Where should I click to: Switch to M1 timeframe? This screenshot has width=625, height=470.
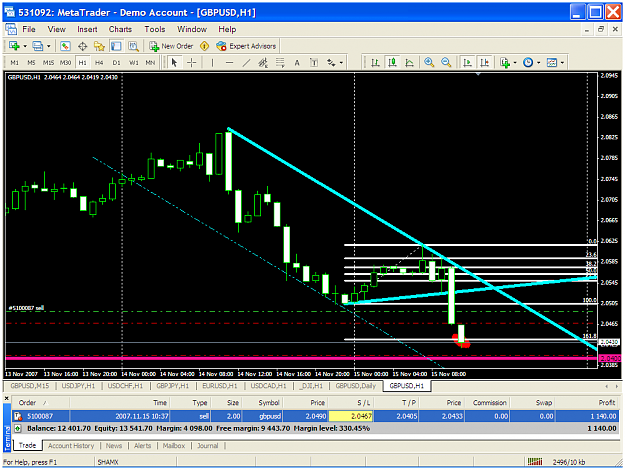point(14,63)
